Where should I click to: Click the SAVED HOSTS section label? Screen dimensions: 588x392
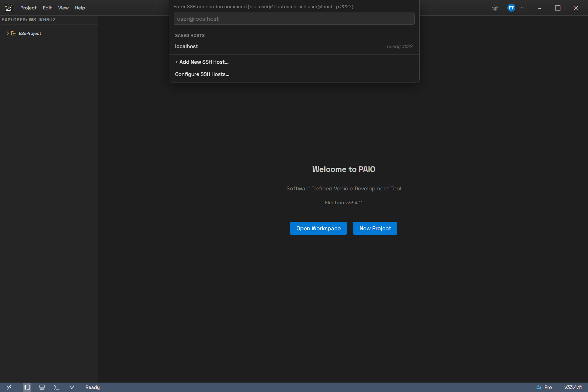coord(190,36)
